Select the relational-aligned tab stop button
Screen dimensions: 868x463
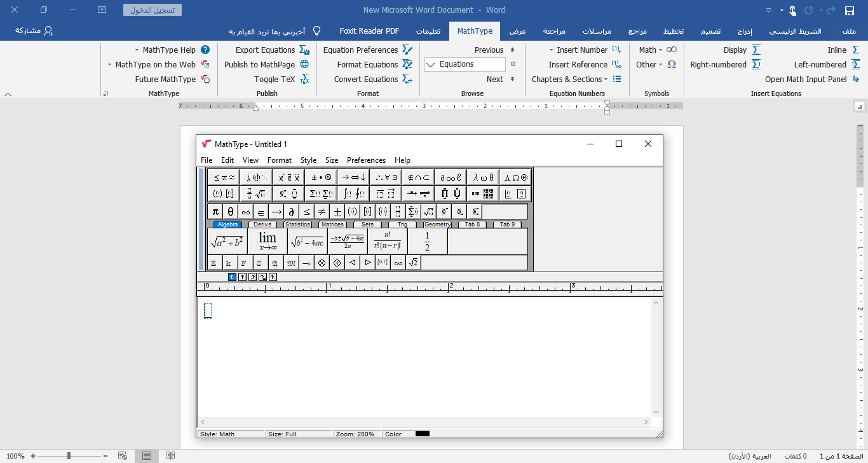262,277
